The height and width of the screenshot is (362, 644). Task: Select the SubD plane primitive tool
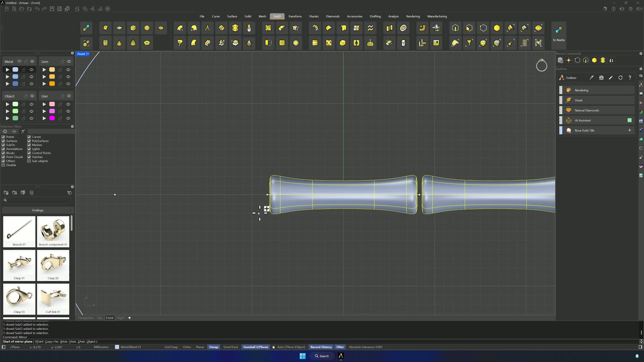(119, 28)
